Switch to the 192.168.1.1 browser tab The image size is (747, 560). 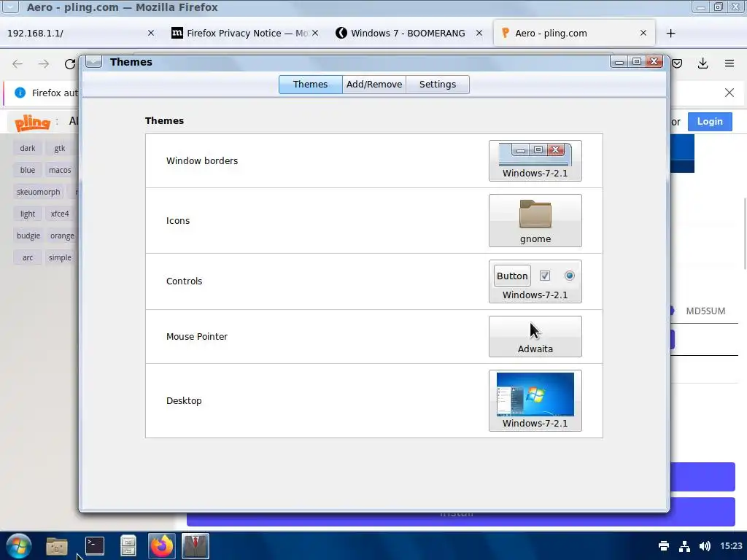point(81,34)
